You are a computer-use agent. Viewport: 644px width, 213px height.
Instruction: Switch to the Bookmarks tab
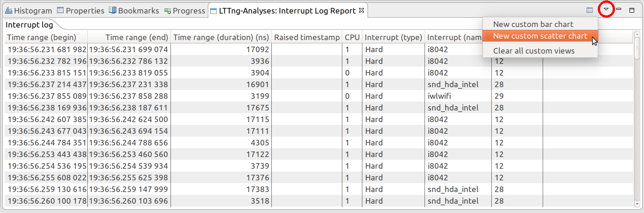coord(134,11)
